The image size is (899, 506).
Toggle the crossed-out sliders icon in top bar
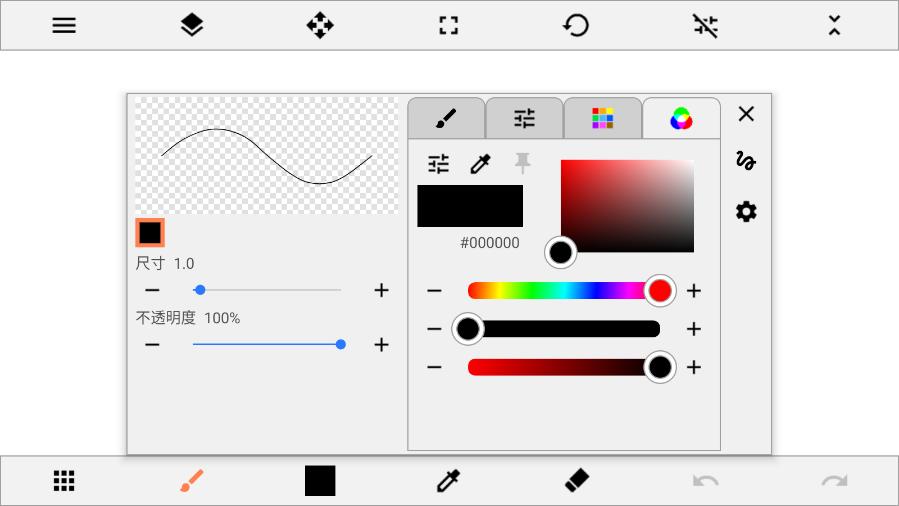coord(705,26)
